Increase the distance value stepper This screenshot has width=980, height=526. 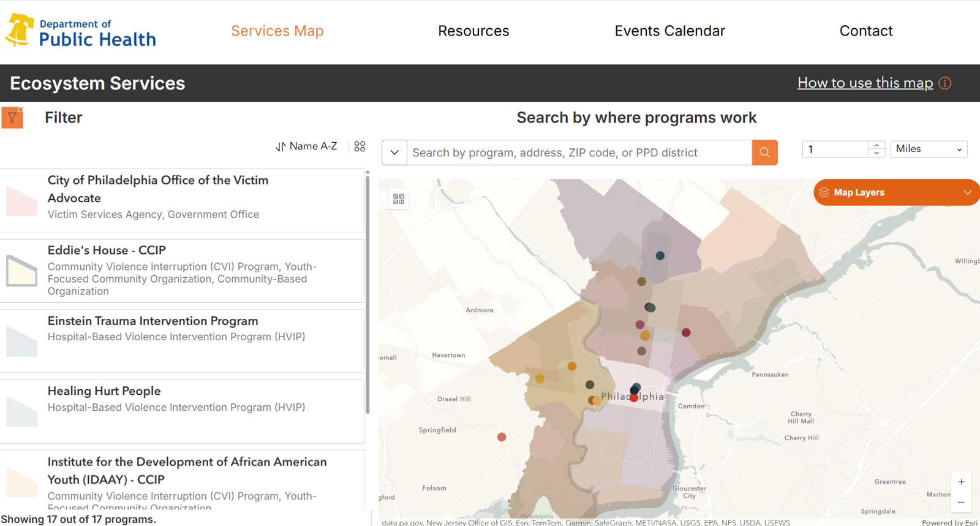click(876, 145)
